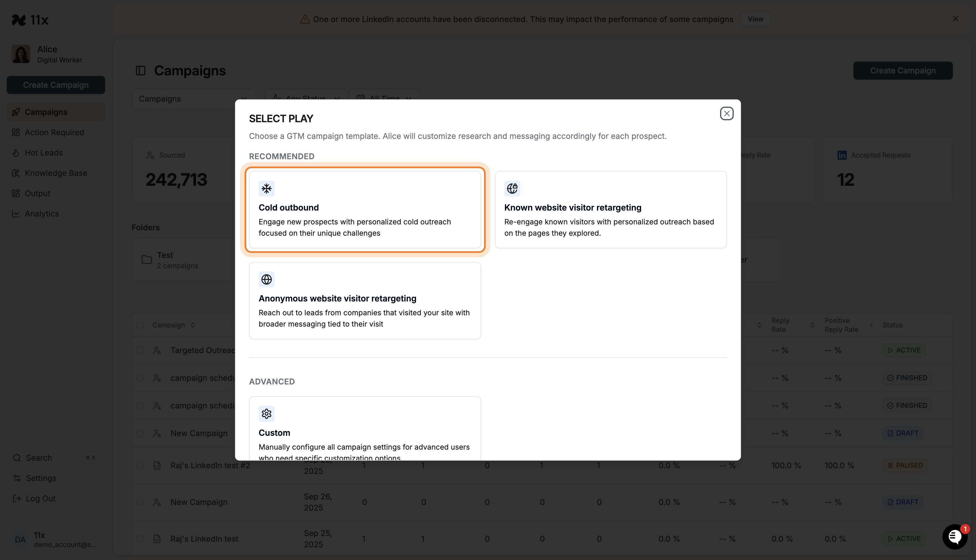Click the globe icon on Anonymous website retargeting
The image size is (976, 560).
[267, 279]
